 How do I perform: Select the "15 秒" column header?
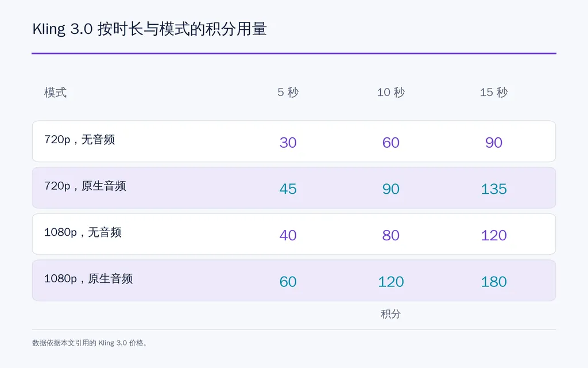click(x=493, y=93)
